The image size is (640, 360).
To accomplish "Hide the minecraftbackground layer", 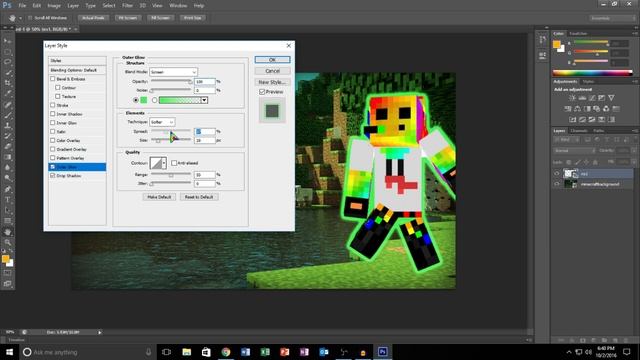I will pos(557,184).
